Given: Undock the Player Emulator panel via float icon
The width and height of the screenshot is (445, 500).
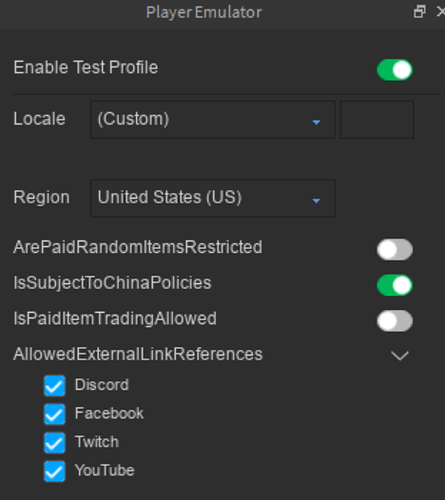Looking at the screenshot, I should coord(419,12).
